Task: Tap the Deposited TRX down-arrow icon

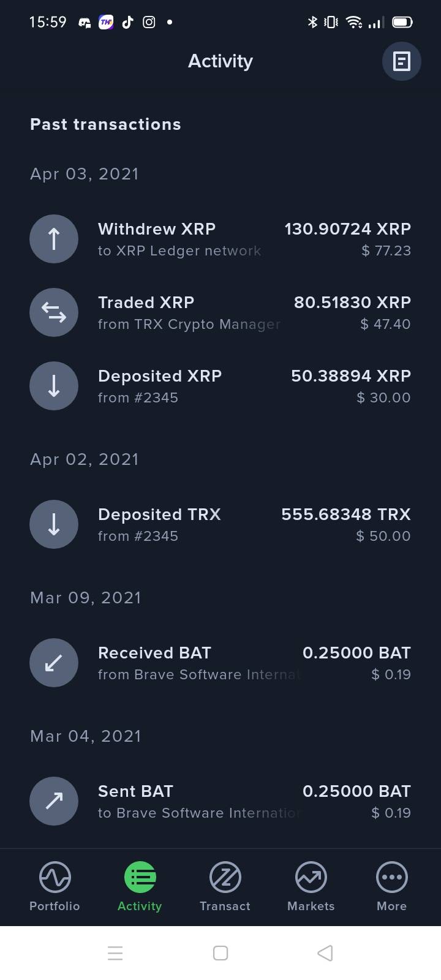Action: pos(54,524)
